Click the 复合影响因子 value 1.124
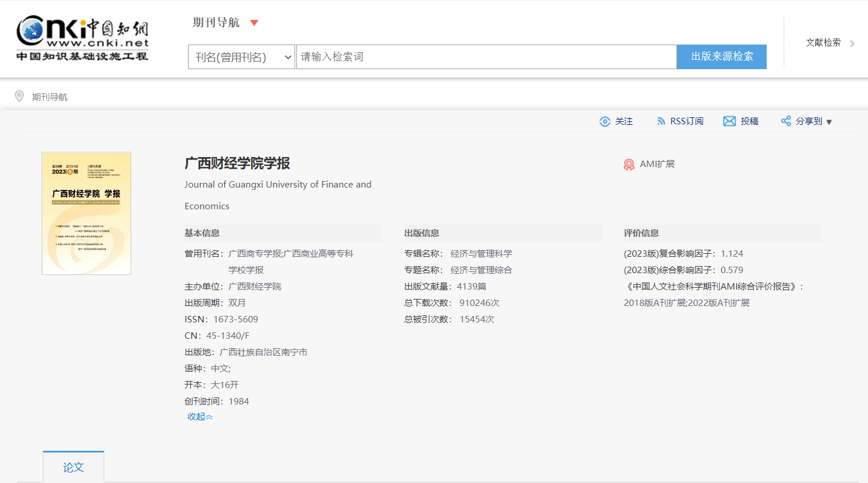The image size is (868, 483). point(732,254)
